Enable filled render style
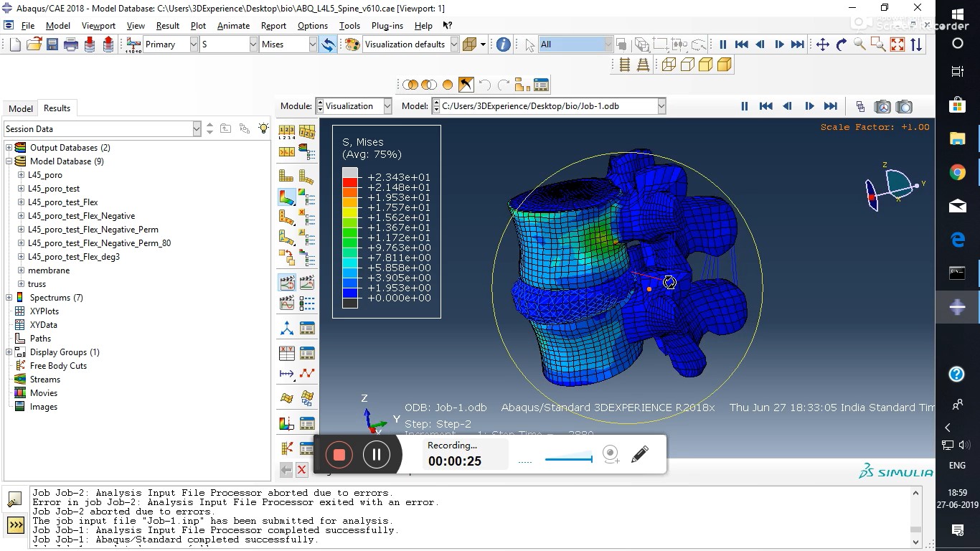This screenshot has width=980, height=551. point(706,65)
